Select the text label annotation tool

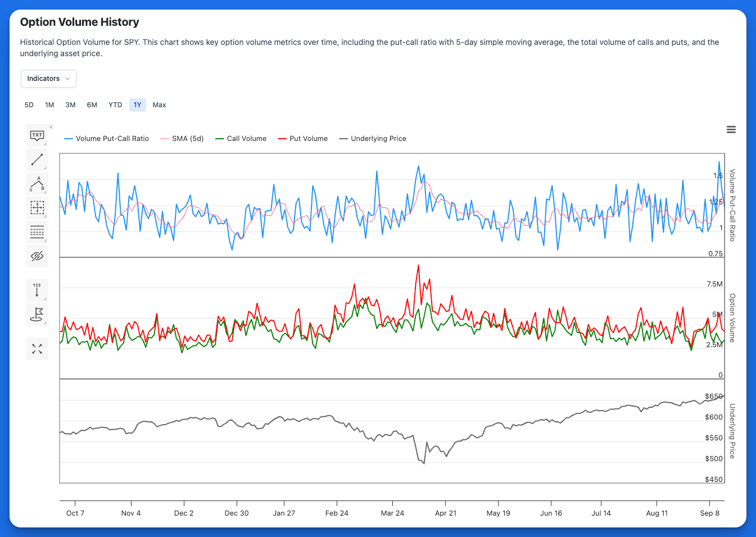pyautogui.click(x=37, y=135)
